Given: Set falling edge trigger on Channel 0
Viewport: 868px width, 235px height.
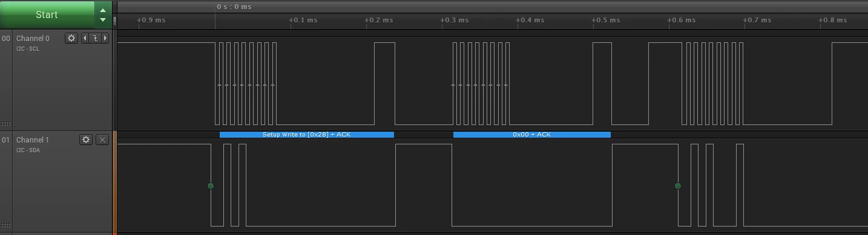Looking at the screenshot, I should 95,38.
